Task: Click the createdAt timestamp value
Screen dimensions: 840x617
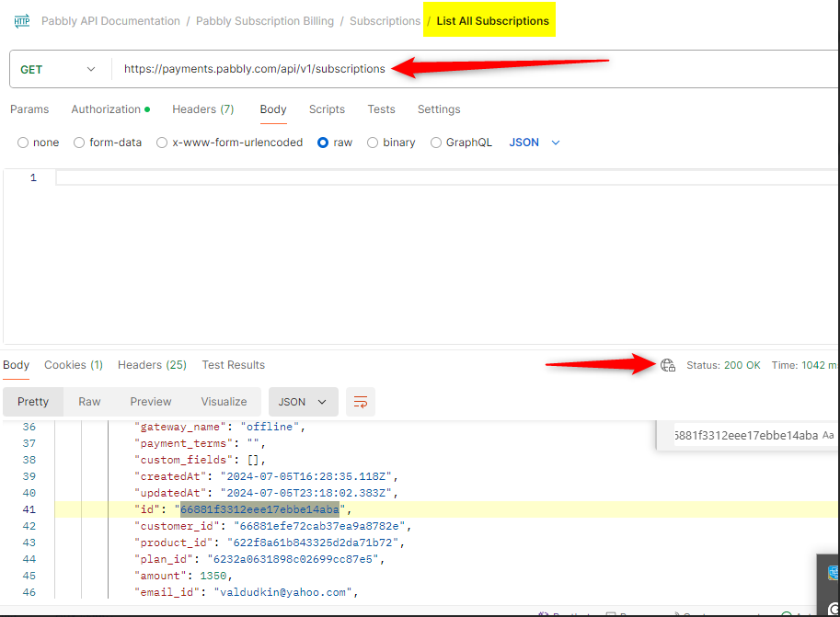Action: [306, 476]
